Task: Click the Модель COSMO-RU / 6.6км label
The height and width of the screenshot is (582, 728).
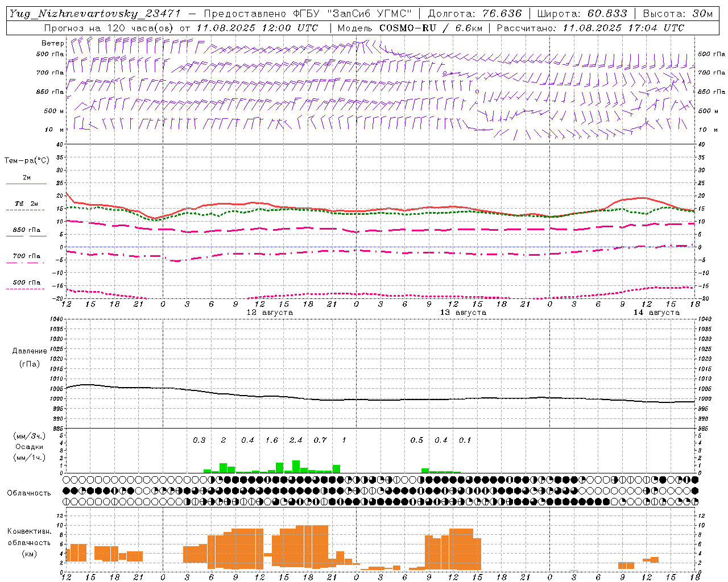Action: [409, 28]
